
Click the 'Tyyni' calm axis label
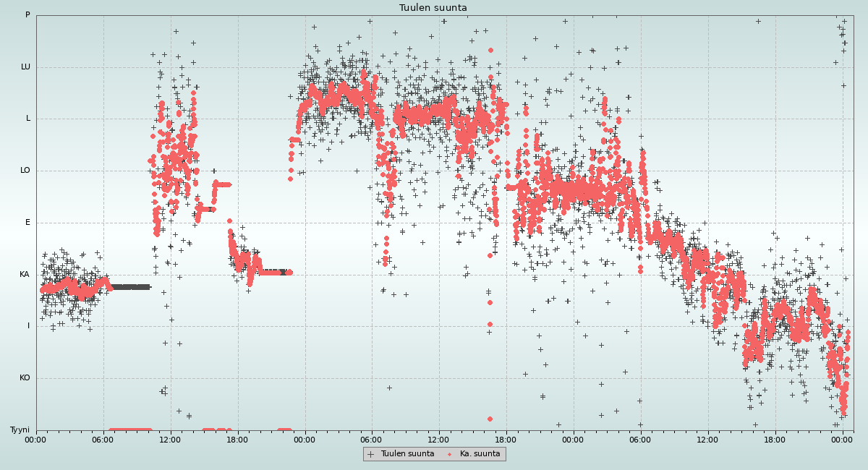20,430
